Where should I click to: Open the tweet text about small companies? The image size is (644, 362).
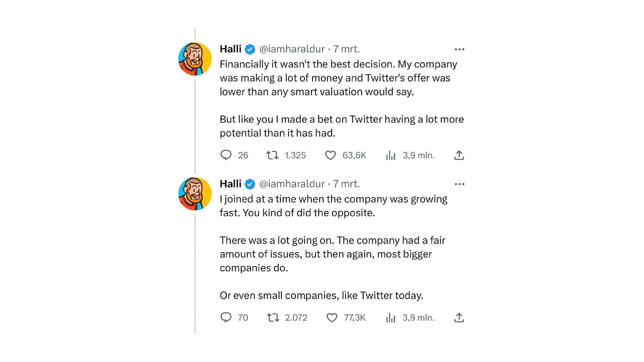coord(321,295)
